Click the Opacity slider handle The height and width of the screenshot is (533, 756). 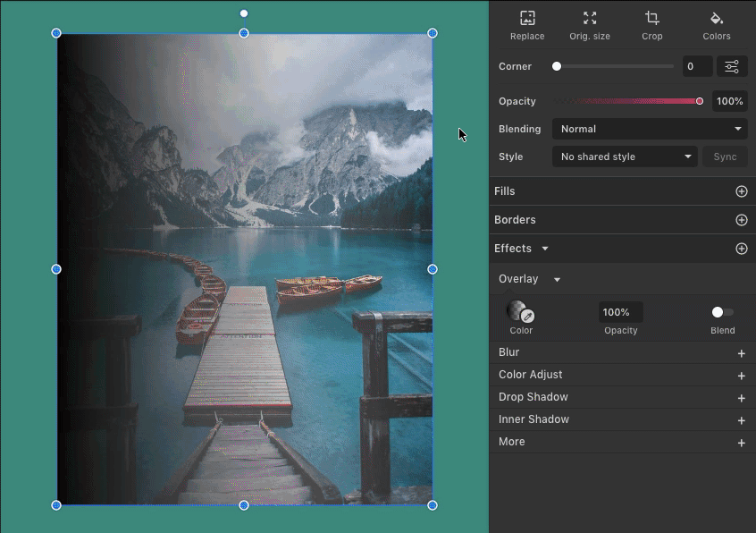tap(700, 101)
